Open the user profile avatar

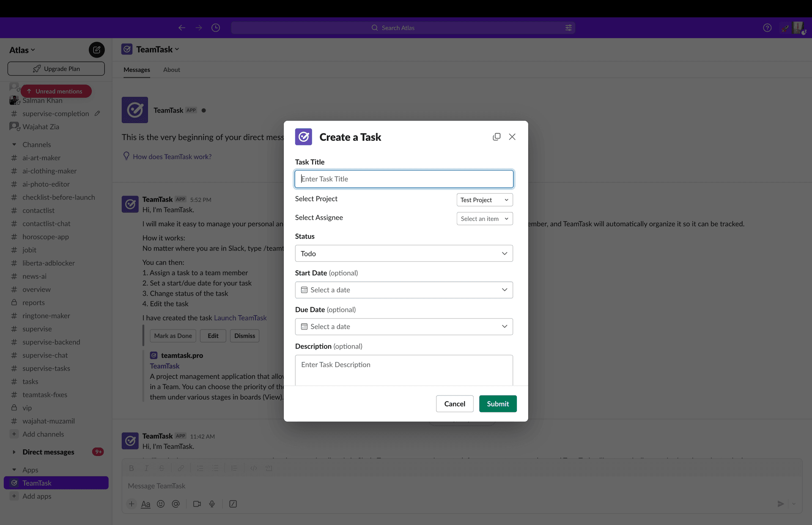798,28
